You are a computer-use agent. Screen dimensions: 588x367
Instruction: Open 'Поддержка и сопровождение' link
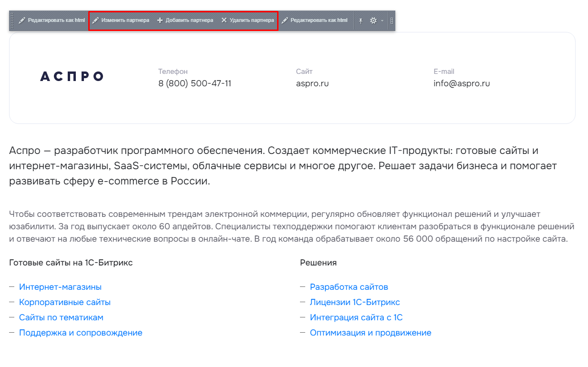point(81,333)
